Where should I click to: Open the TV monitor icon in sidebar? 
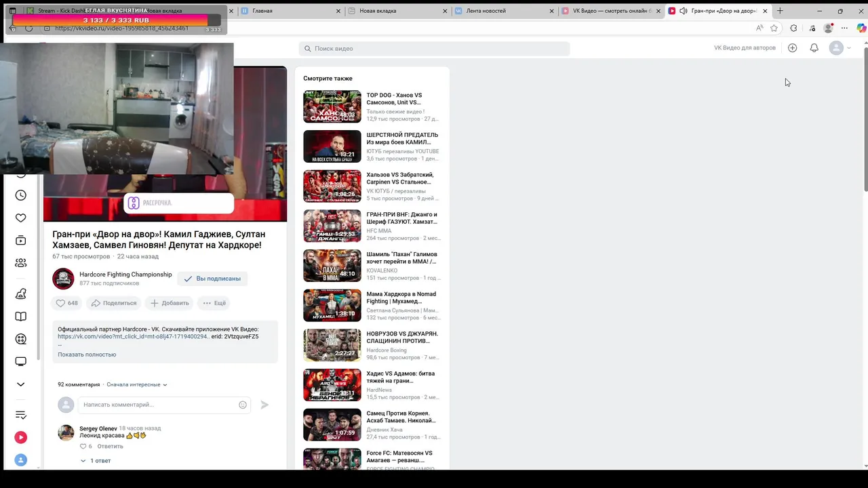(x=21, y=362)
